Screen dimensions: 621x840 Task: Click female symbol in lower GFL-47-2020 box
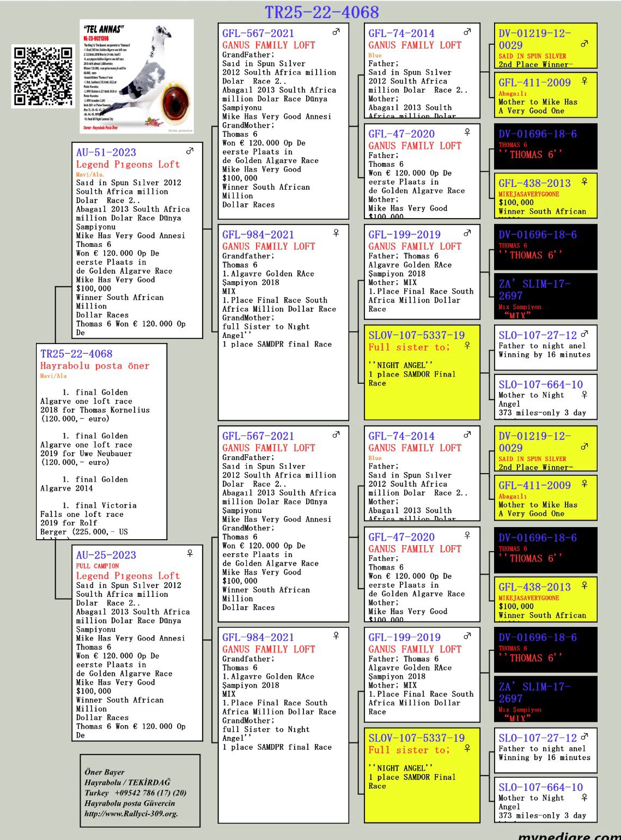467,535
